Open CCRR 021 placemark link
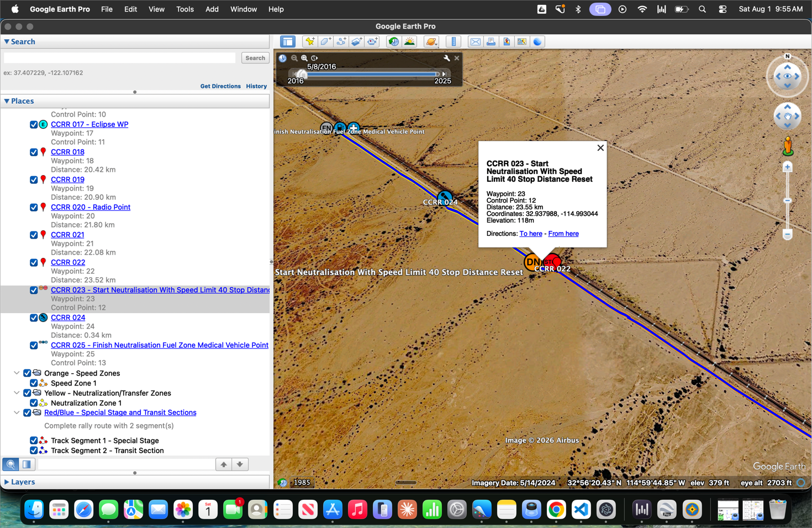812x528 pixels. tap(67, 235)
